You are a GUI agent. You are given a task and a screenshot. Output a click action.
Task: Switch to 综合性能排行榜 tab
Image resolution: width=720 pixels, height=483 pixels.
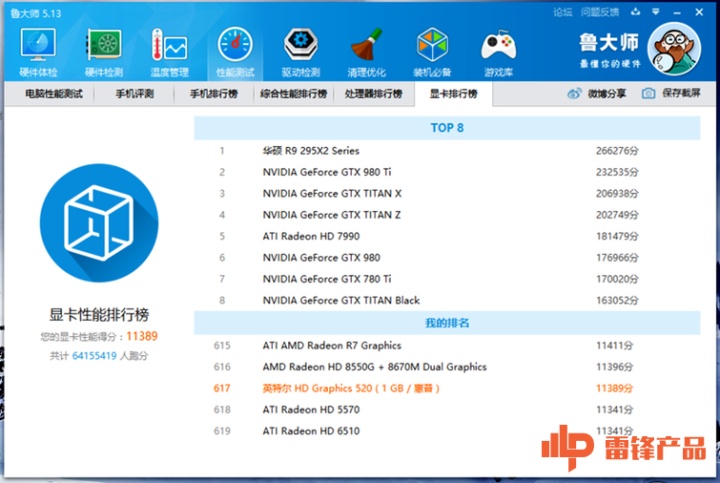293,94
